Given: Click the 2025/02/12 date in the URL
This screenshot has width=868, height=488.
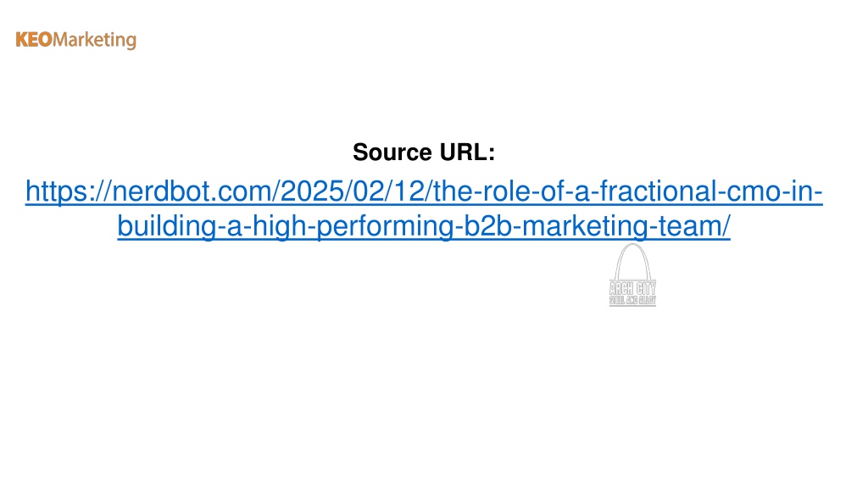Looking at the screenshot, I should point(353,191).
